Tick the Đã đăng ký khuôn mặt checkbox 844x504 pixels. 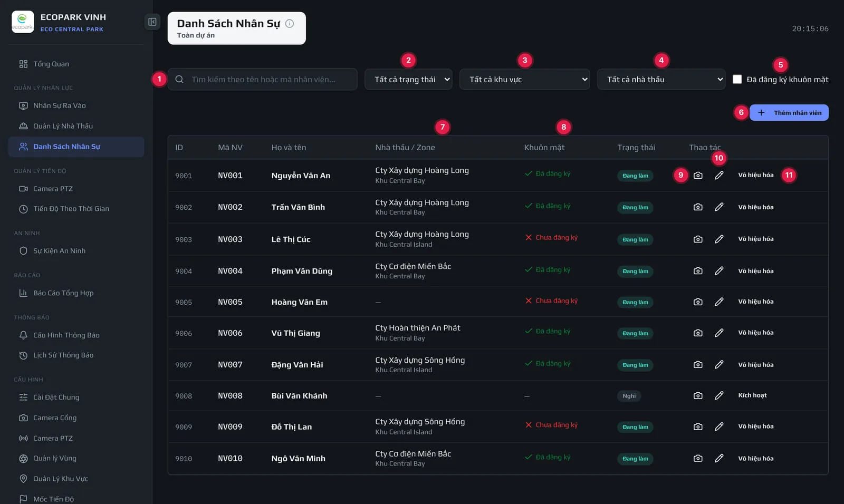(737, 79)
